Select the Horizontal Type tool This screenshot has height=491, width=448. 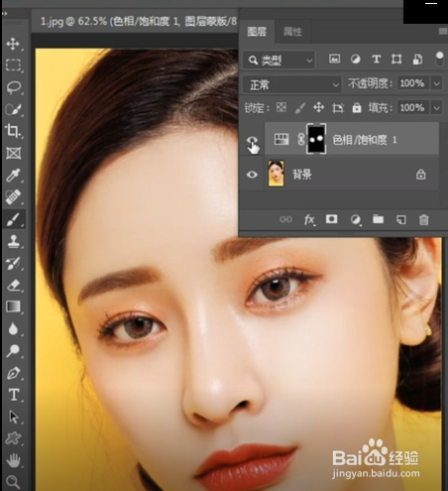[x=13, y=395]
